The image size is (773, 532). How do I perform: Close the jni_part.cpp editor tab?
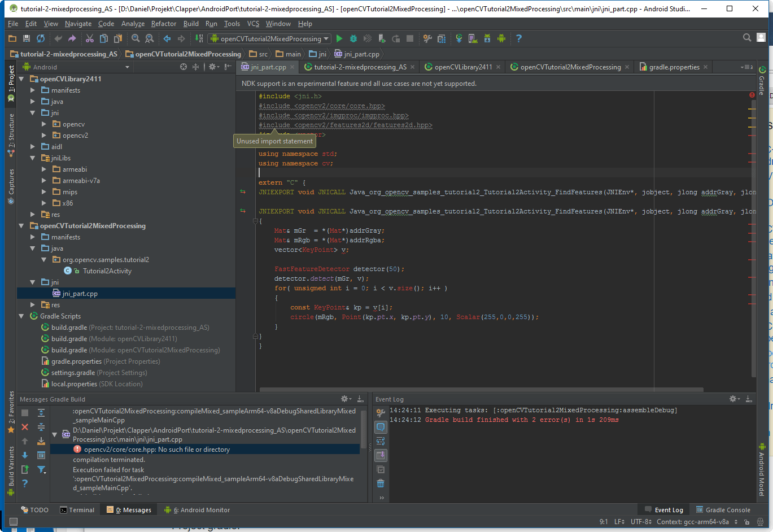click(x=292, y=67)
